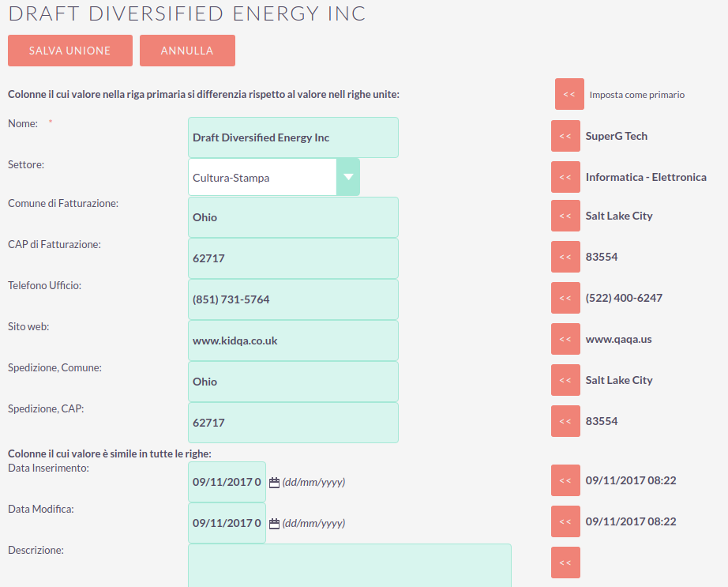Image resolution: width=728 pixels, height=587 pixels.
Task: Open calendar icon for Data Modifica
Action: click(275, 524)
